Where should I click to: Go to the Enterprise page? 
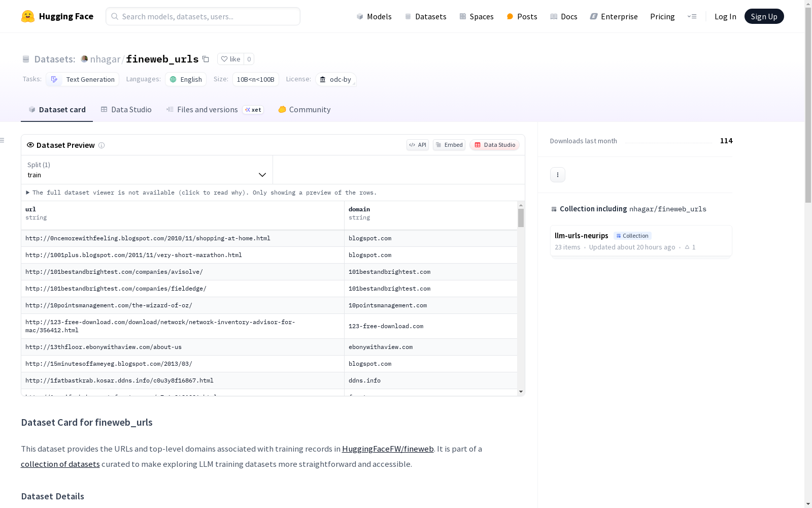point(614,16)
